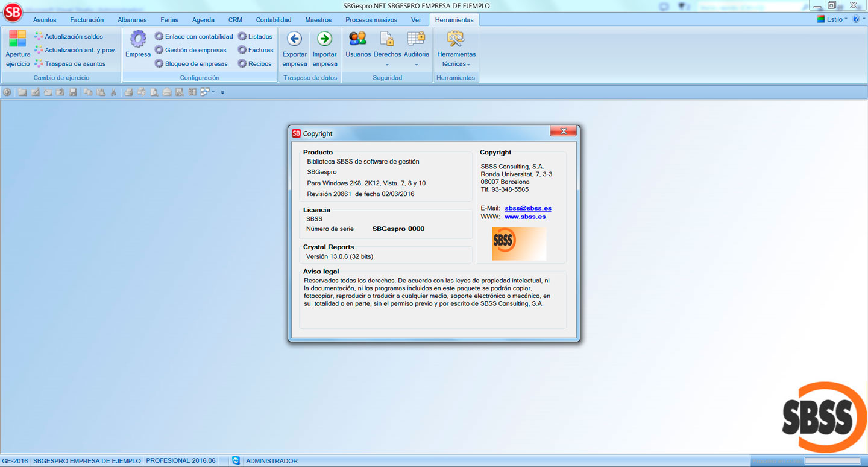
Task: Close the Copyright dialog
Action: [564, 132]
